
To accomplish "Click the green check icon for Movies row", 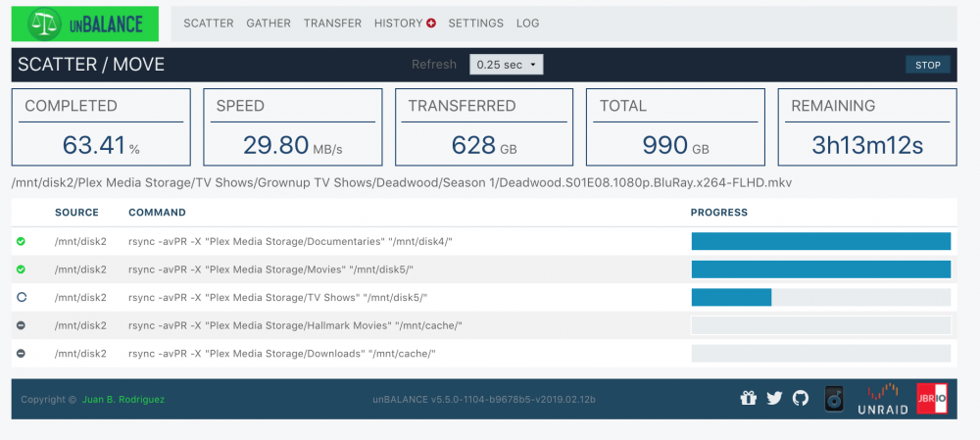I will pos(21,269).
